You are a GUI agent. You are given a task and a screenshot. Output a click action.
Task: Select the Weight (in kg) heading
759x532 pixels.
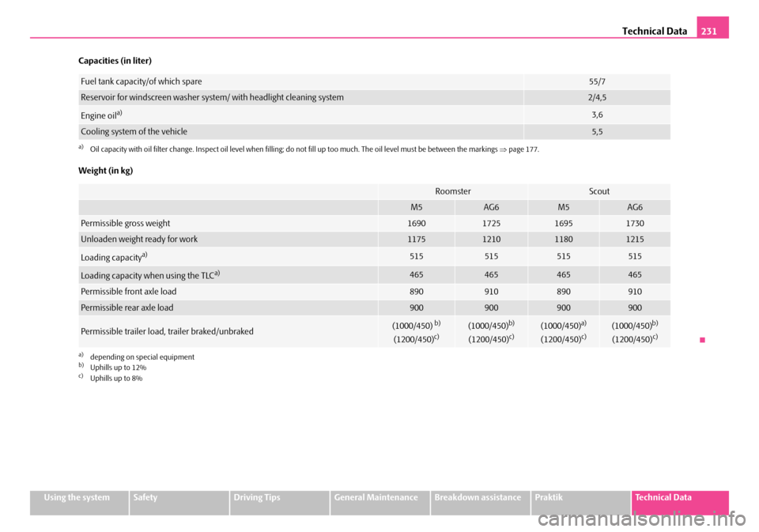click(105, 171)
